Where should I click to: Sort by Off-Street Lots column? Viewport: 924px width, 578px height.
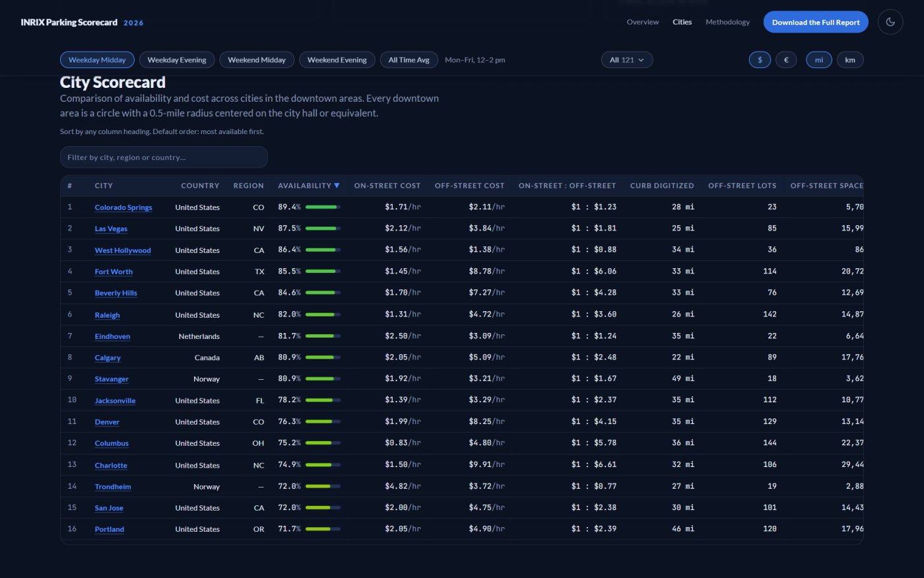point(742,186)
